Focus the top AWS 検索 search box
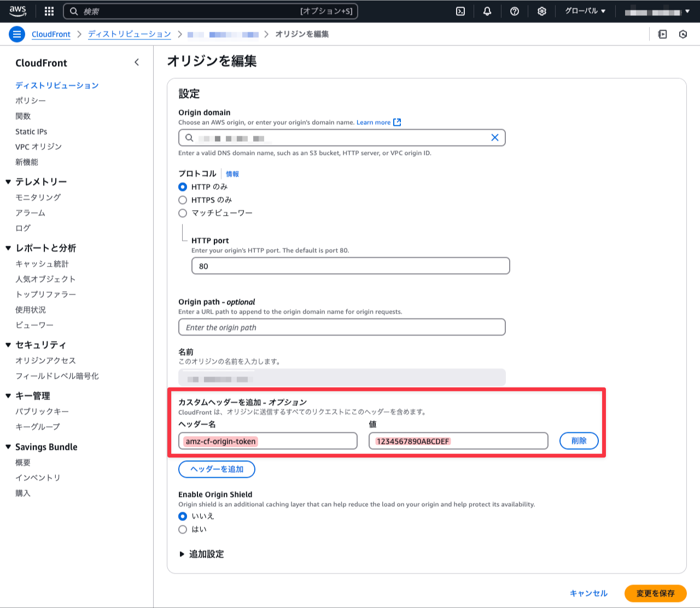This screenshot has height=608, width=700. click(x=211, y=11)
